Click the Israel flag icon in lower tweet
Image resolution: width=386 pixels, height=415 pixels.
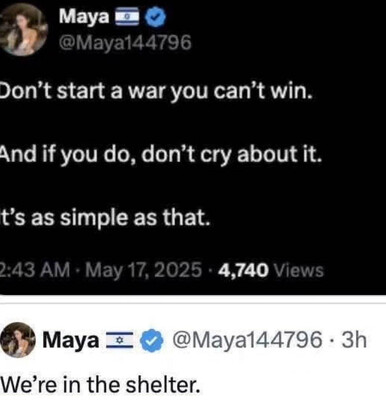[x=120, y=341]
